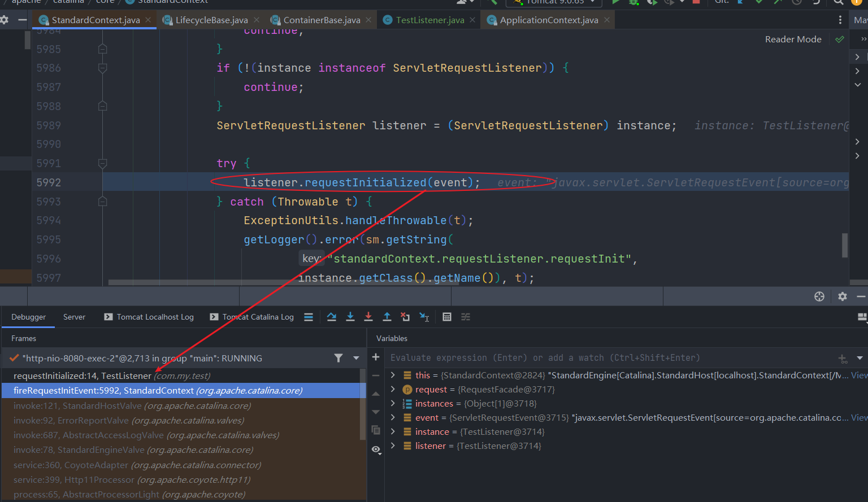Open the Server tab in debug window

pos(74,317)
